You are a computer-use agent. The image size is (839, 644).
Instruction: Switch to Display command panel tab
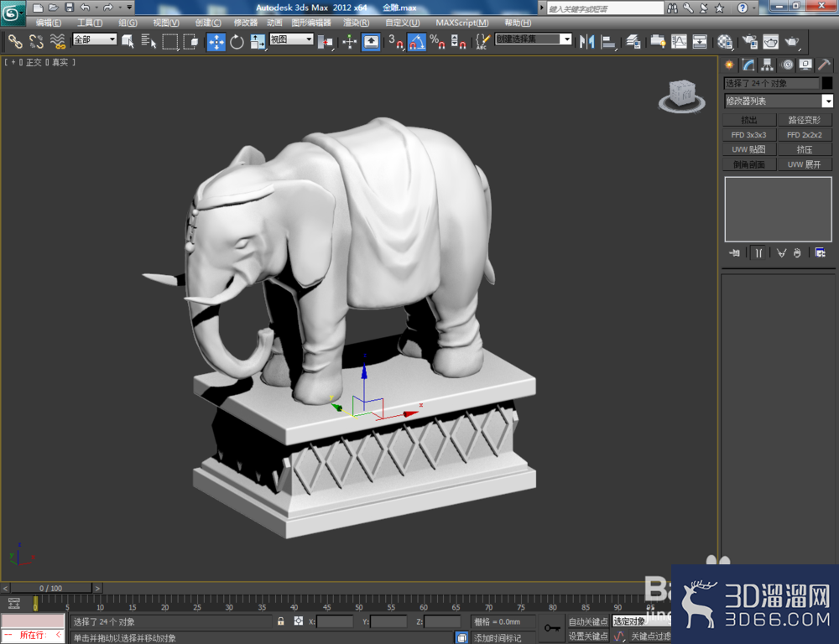coord(805,65)
